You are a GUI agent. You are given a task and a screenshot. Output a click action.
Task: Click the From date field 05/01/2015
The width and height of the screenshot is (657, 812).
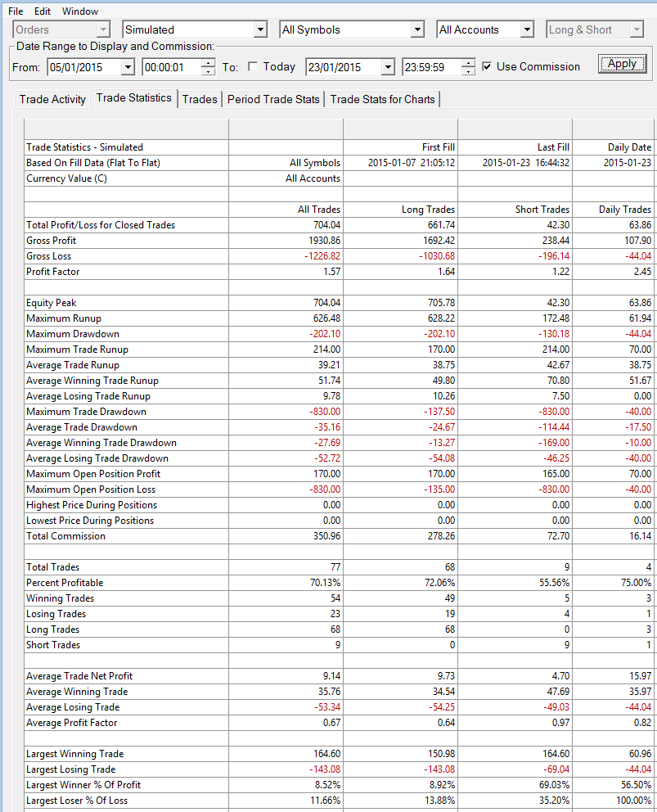tap(84, 67)
